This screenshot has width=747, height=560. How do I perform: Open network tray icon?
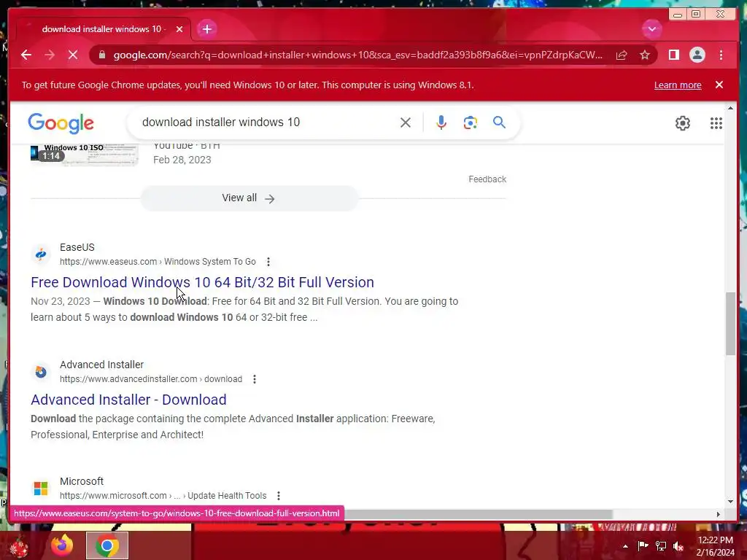pos(661,545)
